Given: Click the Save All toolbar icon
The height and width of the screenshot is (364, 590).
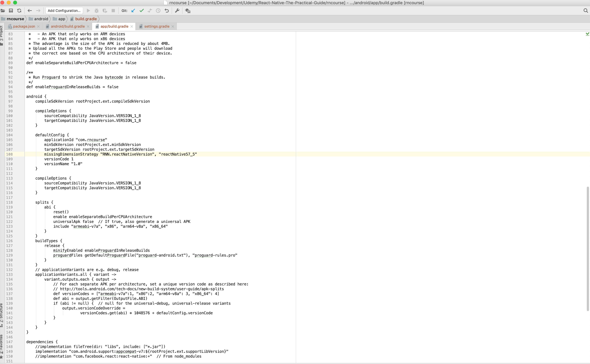Looking at the screenshot, I should (11, 11).
